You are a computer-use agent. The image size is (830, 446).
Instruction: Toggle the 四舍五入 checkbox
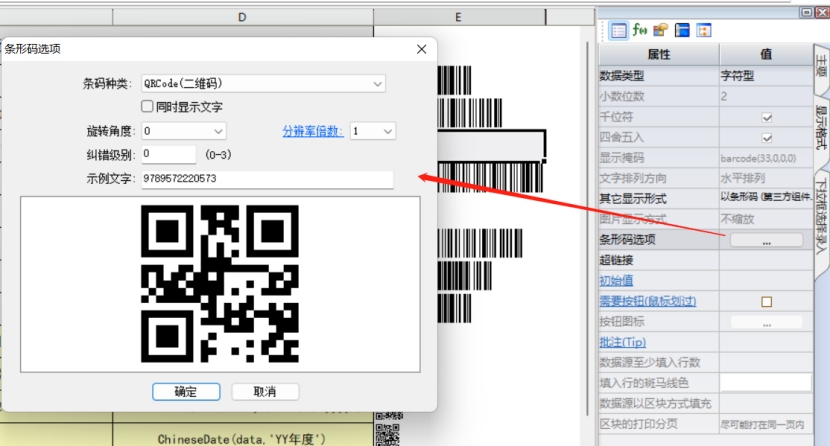click(x=766, y=138)
